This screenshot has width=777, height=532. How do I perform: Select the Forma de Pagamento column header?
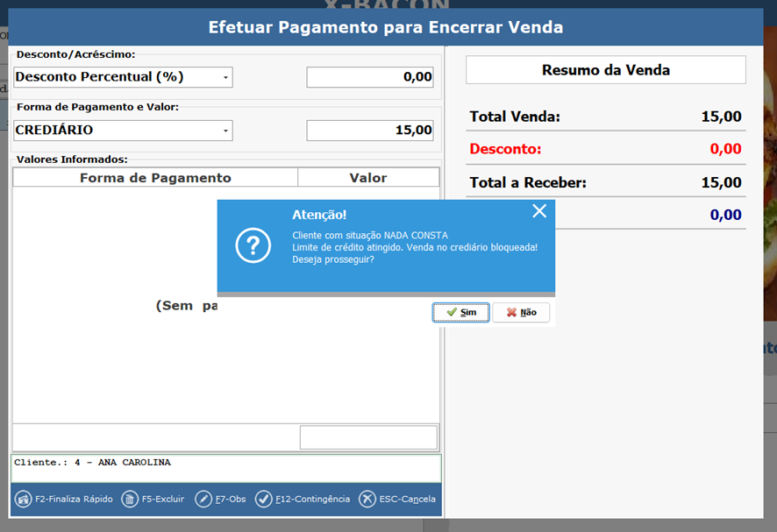(155, 178)
